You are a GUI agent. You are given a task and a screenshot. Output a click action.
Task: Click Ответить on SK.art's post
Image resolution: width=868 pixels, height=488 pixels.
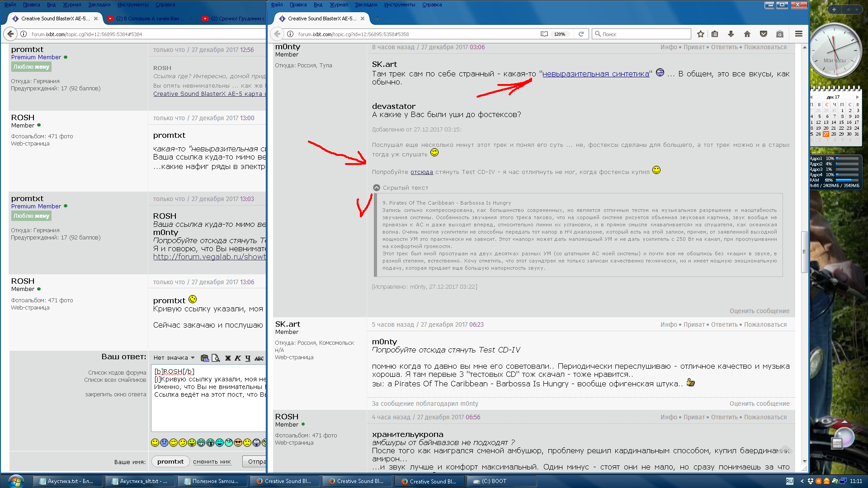point(724,324)
